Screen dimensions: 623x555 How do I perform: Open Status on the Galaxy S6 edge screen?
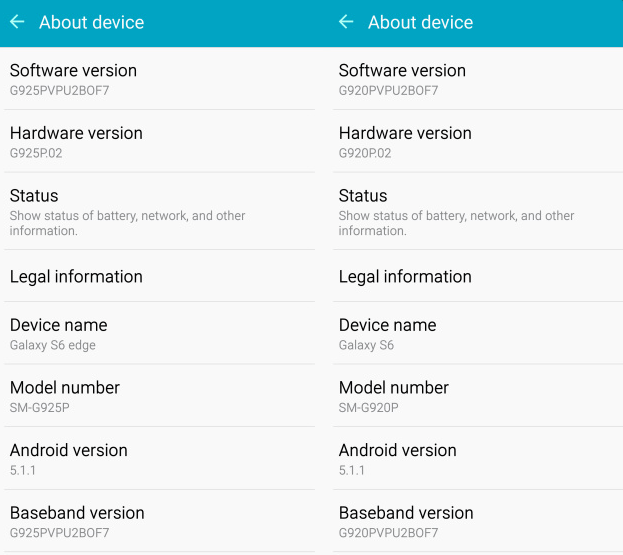(157, 212)
